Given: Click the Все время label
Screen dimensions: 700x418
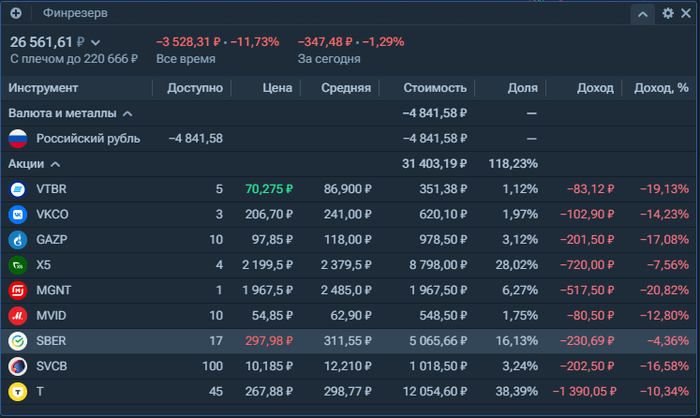Looking at the screenshot, I should 186,59.
